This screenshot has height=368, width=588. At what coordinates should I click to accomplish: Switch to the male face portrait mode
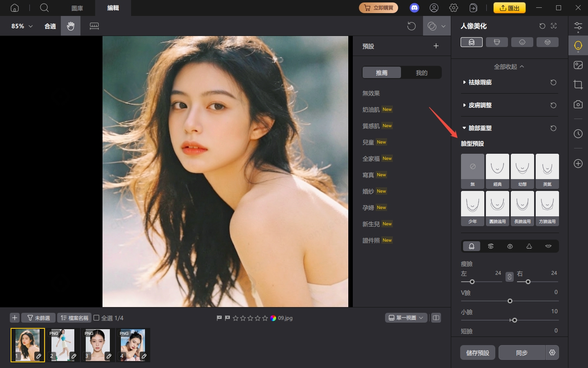497,42
